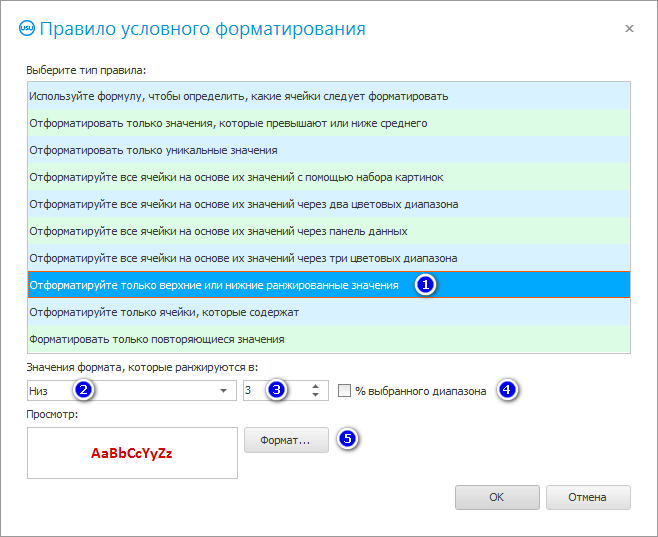The image size is (658, 537).
Task: Choose rule for values above or below average
Action: pos(329,123)
